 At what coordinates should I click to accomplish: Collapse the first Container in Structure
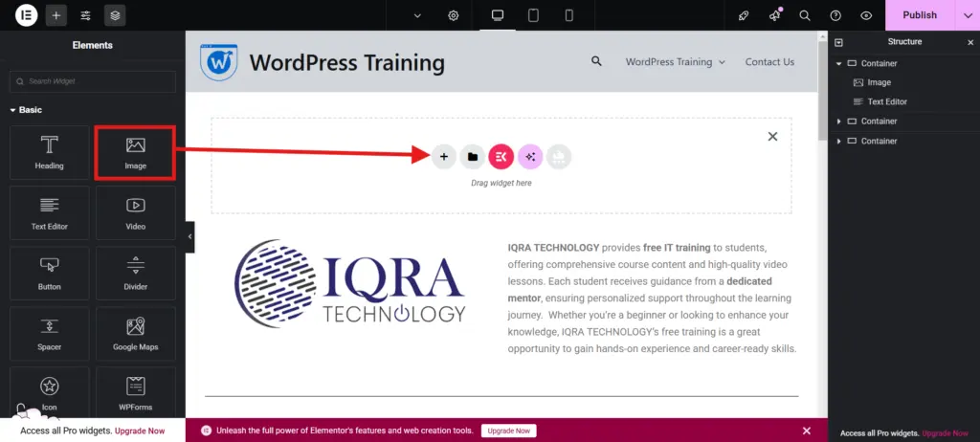(839, 64)
